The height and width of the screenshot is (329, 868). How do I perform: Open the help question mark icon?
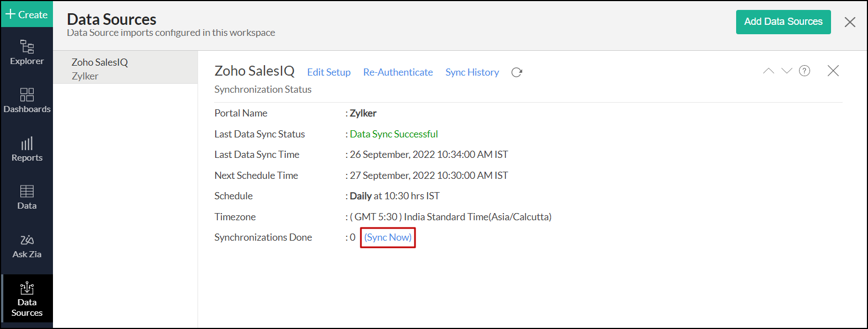805,71
